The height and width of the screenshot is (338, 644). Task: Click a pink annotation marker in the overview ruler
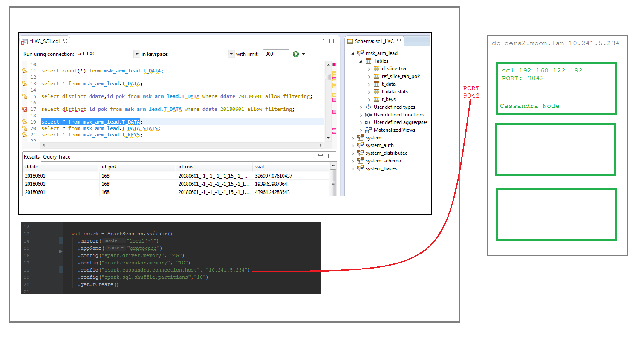pos(334,99)
